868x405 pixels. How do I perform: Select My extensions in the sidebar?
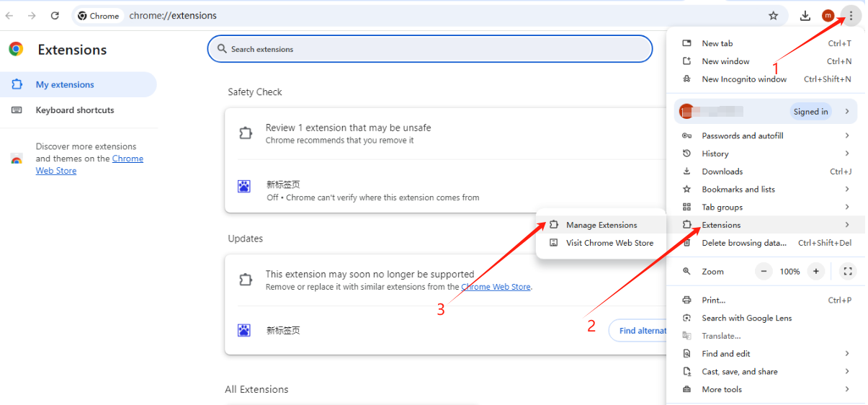(78, 84)
